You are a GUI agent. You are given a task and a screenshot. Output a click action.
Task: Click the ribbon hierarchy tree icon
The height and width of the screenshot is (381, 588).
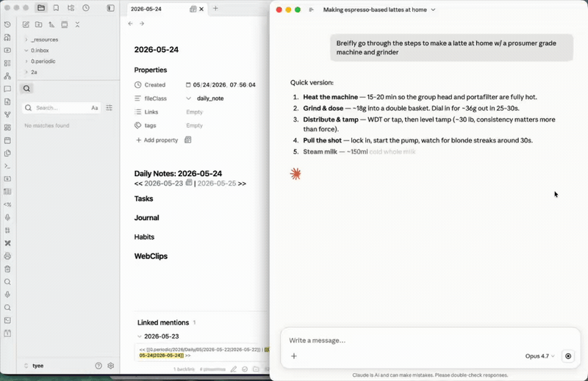click(7, 76)
